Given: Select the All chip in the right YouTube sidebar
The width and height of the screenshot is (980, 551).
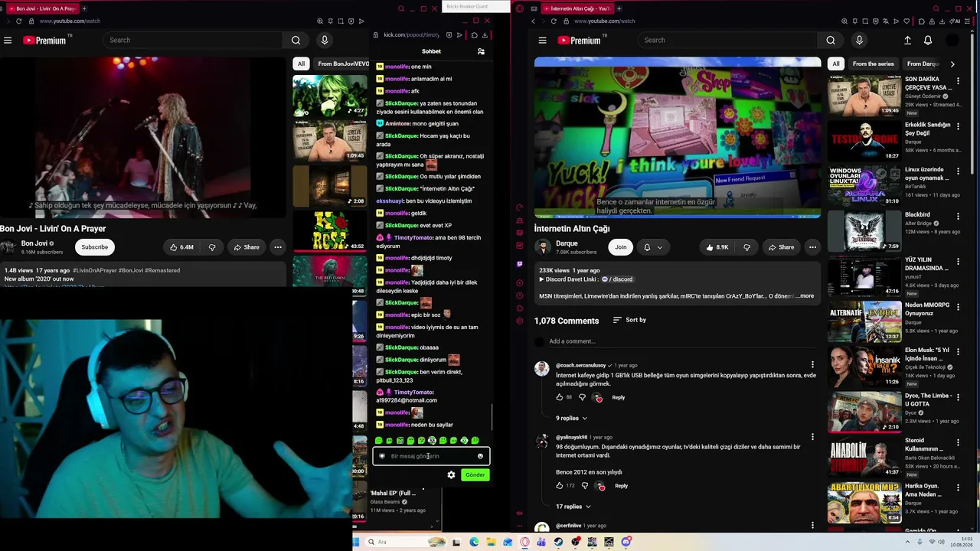Looking at the screenshot, I should tap(836, 64).
